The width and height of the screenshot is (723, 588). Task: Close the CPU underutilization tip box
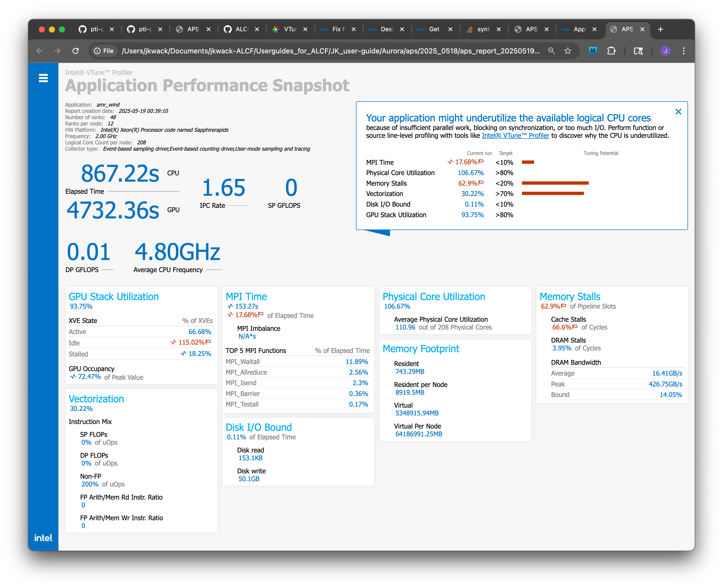point(678,112)
